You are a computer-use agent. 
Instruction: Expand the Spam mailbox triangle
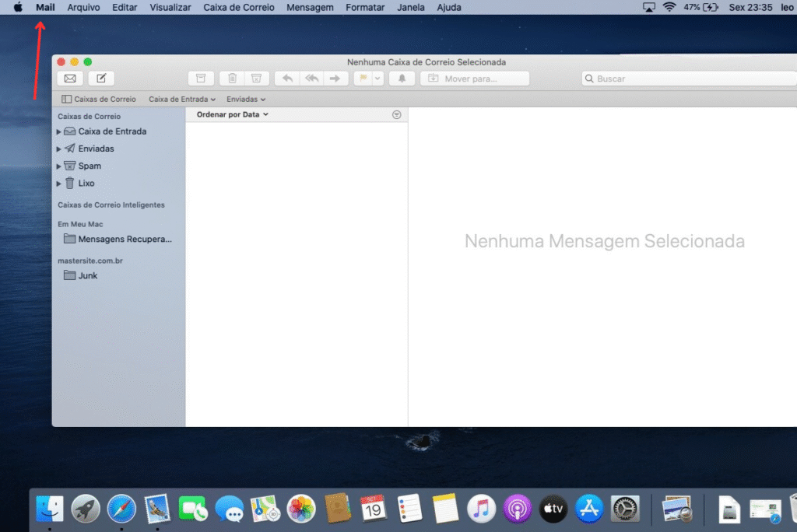click(x=59, y=166)
